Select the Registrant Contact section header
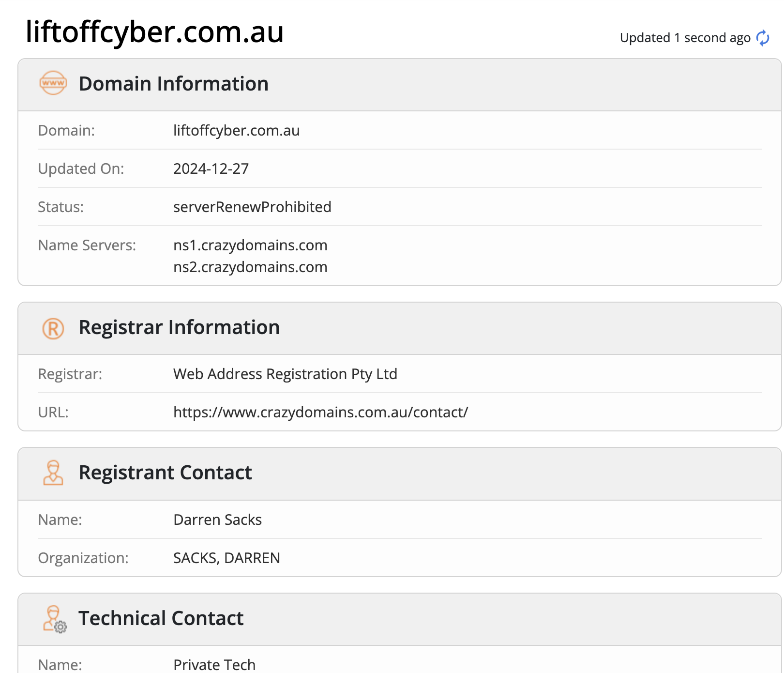Screen dimensions: 784x673 pos(400,474)
